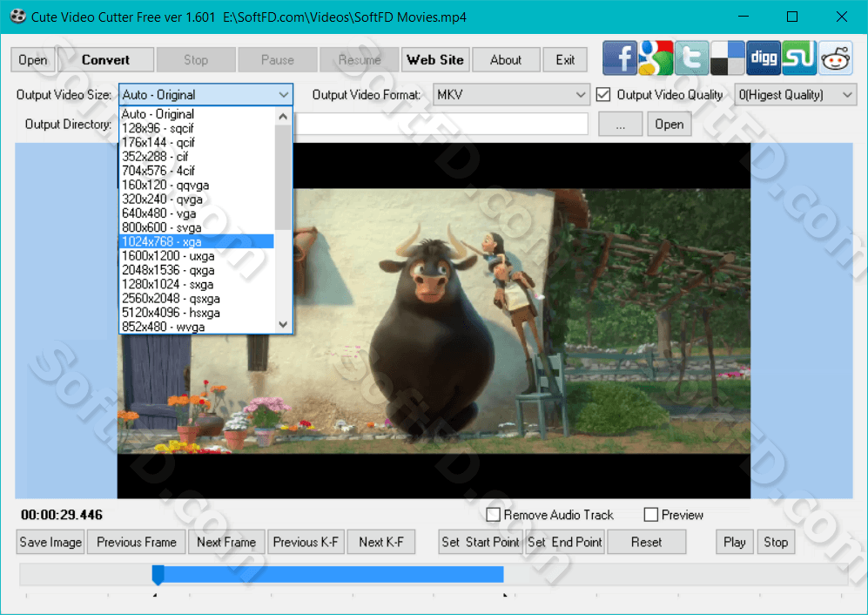Screen dimensions: 868x615
Task: Play the video
Action: coord(735,542)
